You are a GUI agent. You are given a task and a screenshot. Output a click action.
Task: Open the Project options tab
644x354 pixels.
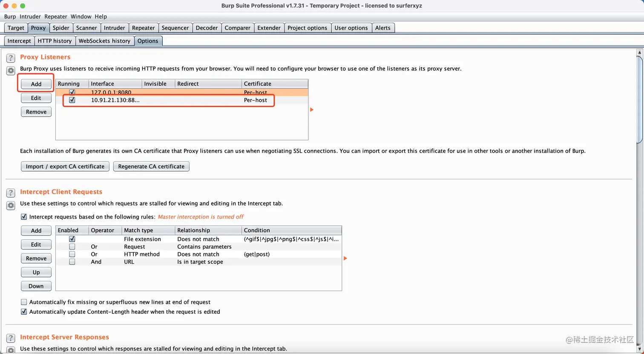[x=307, y=28]
